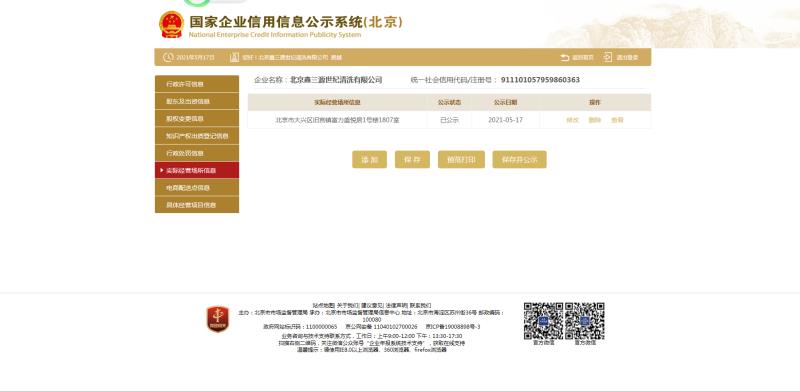The width and height of the screenshot is (800, 392).
Task: Open the 行政许可信息 sidebar section
Action: [197, 84]
